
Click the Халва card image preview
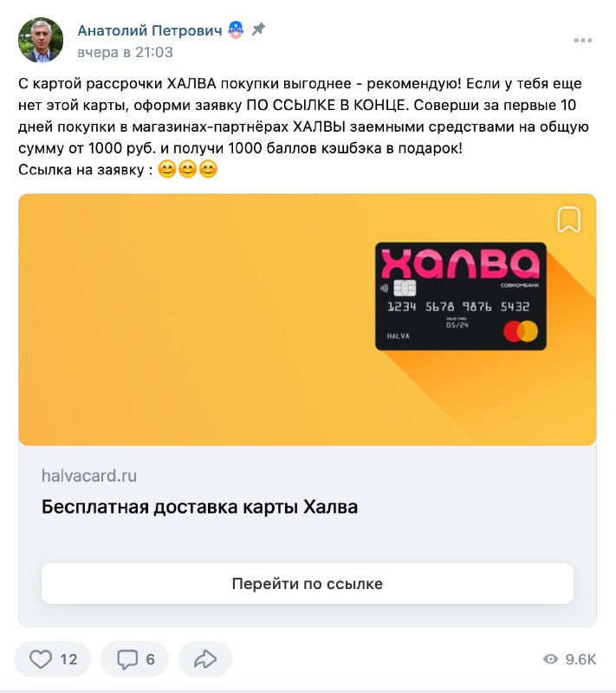pyautogui.click(x=460, y=296)
